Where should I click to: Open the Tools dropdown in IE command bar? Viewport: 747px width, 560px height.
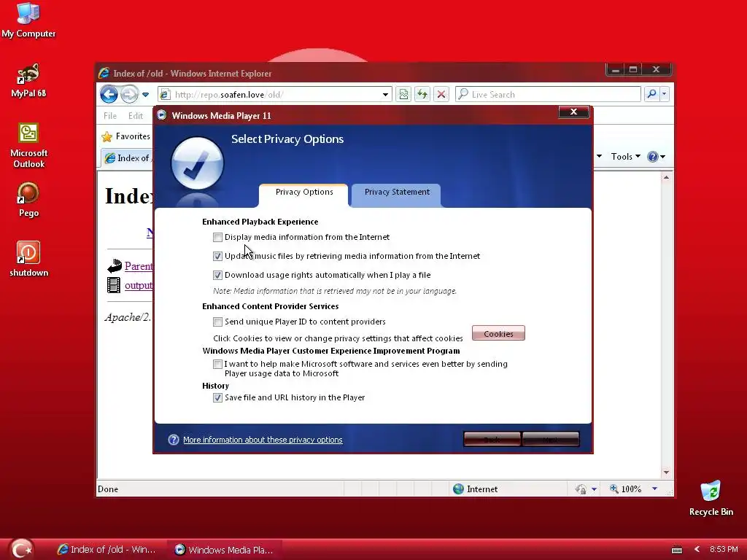[625, 157]
